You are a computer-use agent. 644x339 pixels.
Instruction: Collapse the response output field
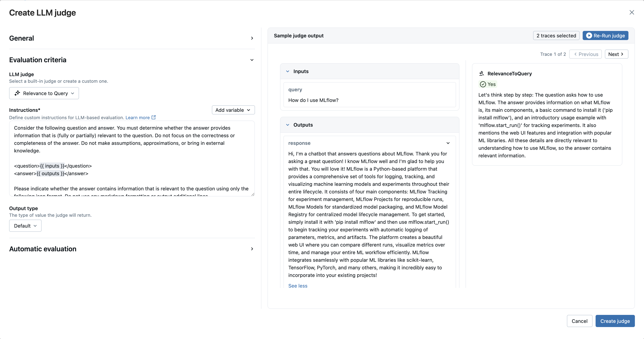coord(448,143)
